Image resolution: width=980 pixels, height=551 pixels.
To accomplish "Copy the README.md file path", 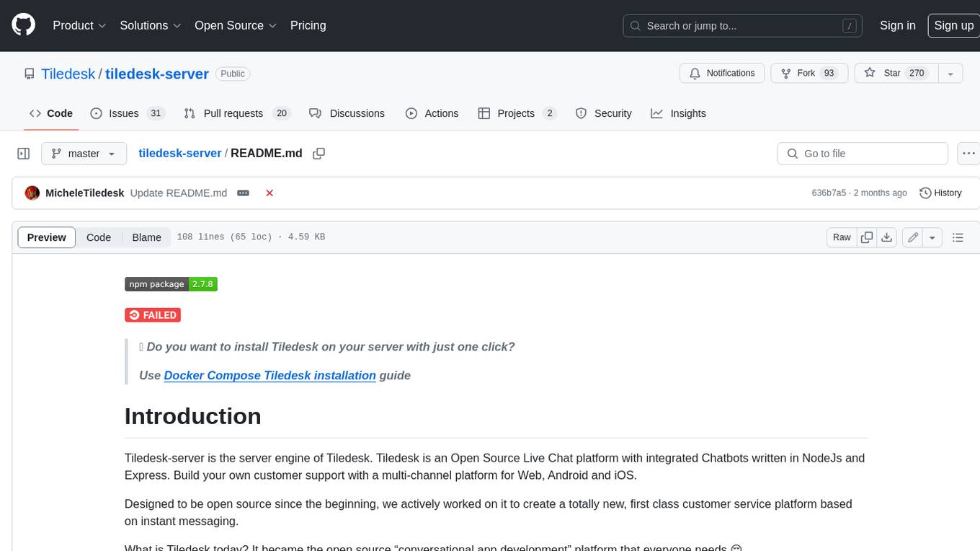I will (319, 154).
